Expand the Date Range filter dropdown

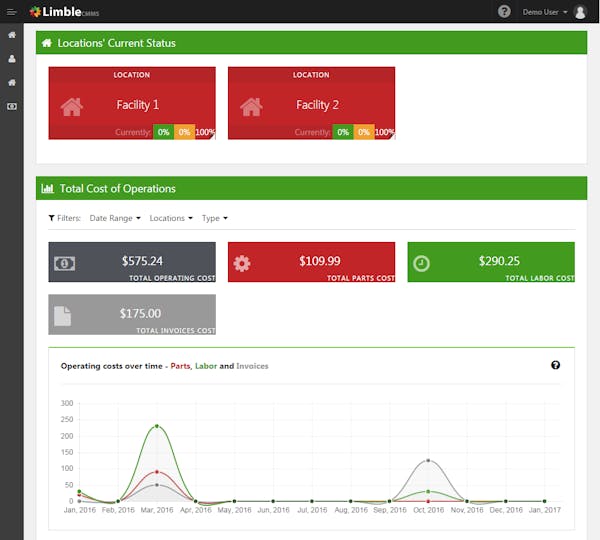point(115,218)
